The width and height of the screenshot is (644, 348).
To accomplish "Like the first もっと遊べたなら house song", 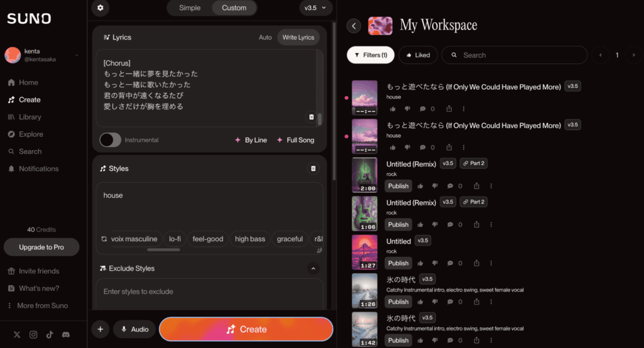I will click(x=392, y=109).
